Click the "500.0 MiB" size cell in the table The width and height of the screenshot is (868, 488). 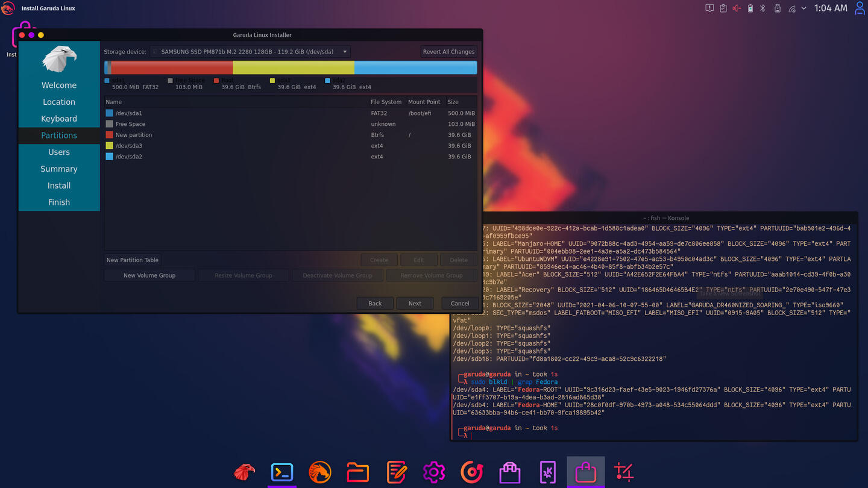point(461,113)
